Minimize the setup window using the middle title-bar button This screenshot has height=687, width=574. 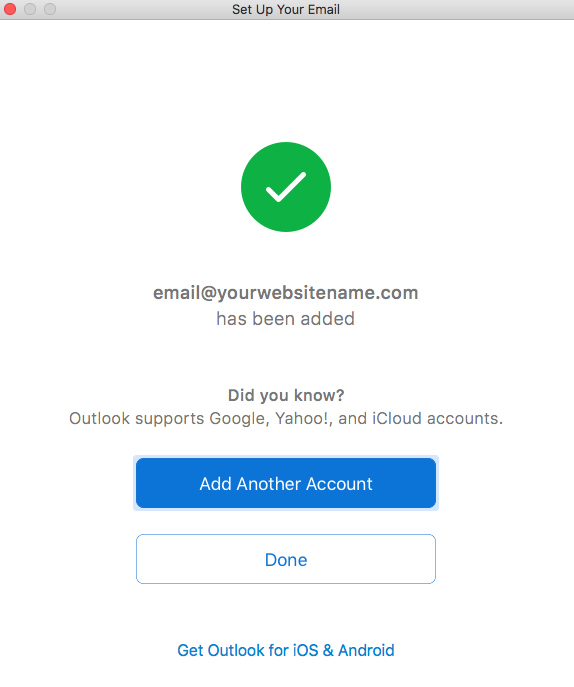tap(30, 9)
